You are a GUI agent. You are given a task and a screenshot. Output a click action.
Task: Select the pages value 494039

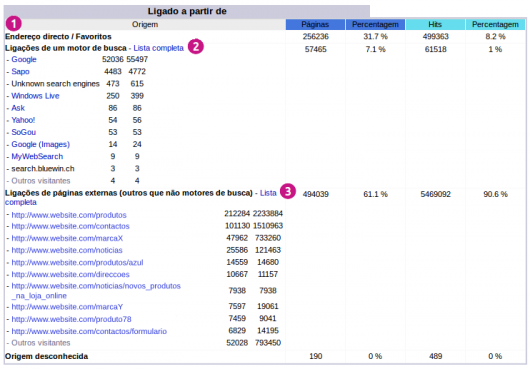point(315,194)
